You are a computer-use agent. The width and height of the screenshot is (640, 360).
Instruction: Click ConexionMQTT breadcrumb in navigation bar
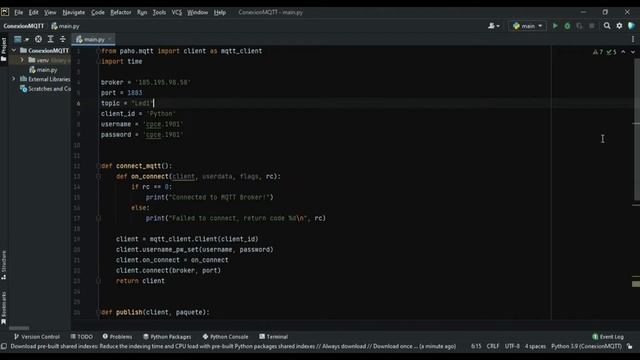pos(24,26)
